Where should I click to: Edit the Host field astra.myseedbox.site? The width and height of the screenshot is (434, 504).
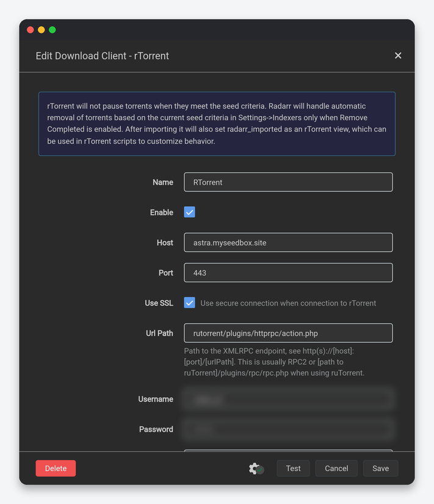[x=288, y=242]
